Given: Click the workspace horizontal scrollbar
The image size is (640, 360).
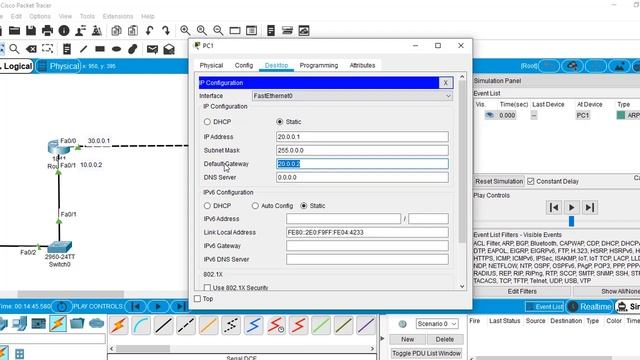Looking at the screenshot, I should coord(70,294).
